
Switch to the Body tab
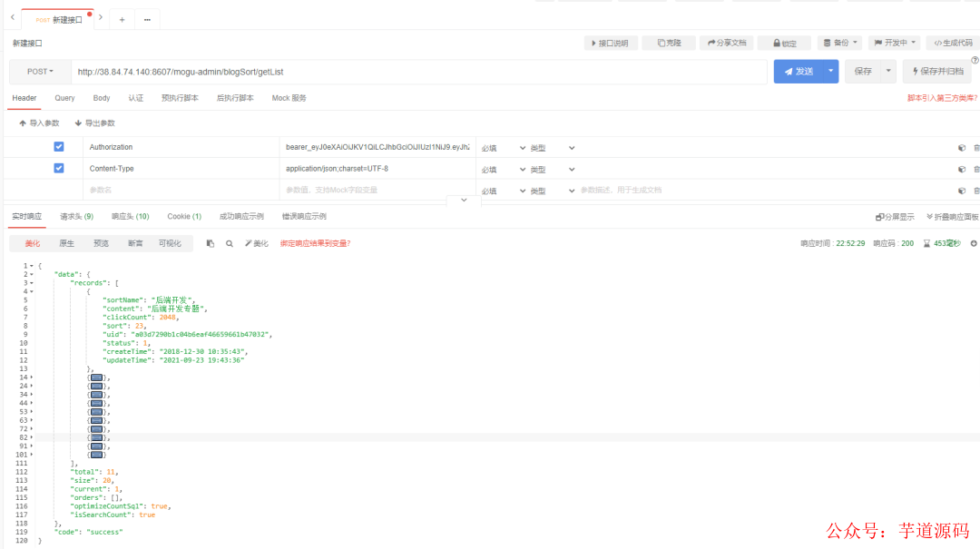(x=102, y=98)
